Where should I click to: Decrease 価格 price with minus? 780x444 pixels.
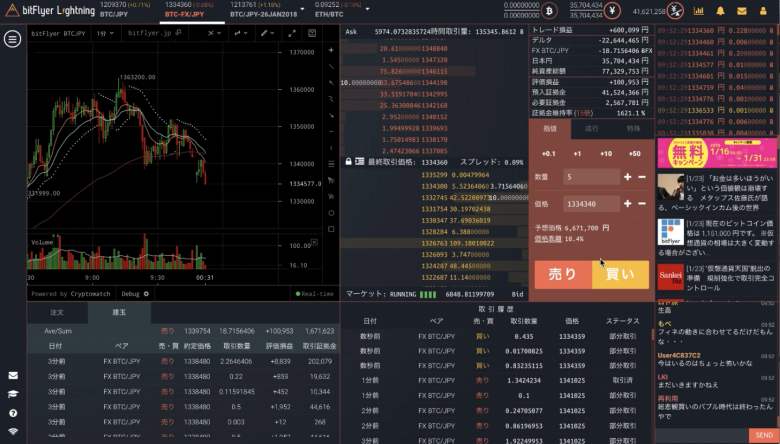[x=642, y=203]
